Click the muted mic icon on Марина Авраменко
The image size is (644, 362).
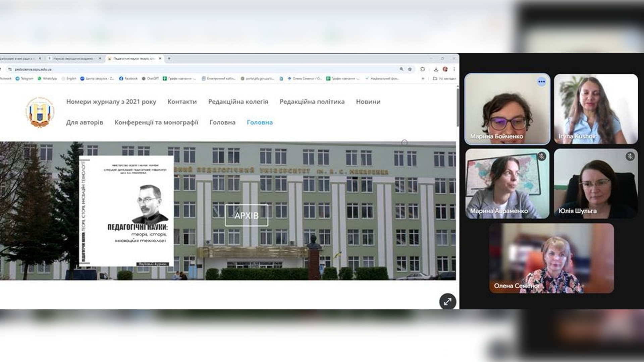click(x=541, y=156)
